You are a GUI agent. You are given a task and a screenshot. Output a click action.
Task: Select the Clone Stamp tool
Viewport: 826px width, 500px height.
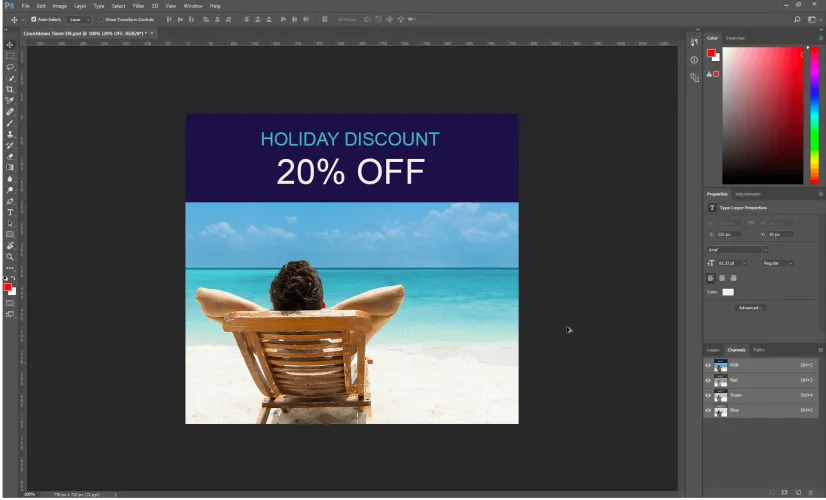(x=9, y=134)
